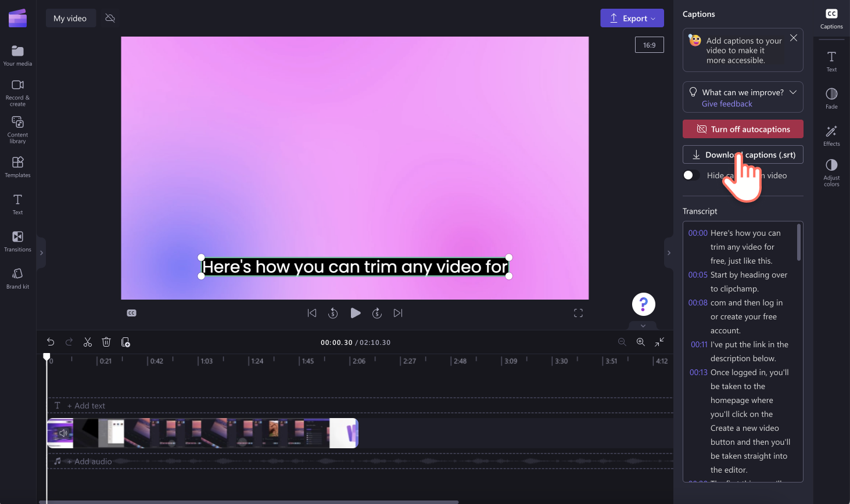Click Give feedback link
Screen dimensions: 850x504
727,104
